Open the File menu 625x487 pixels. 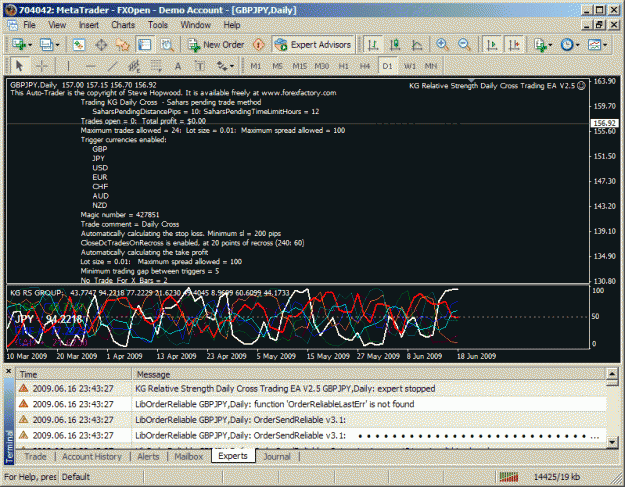(29, 25)
